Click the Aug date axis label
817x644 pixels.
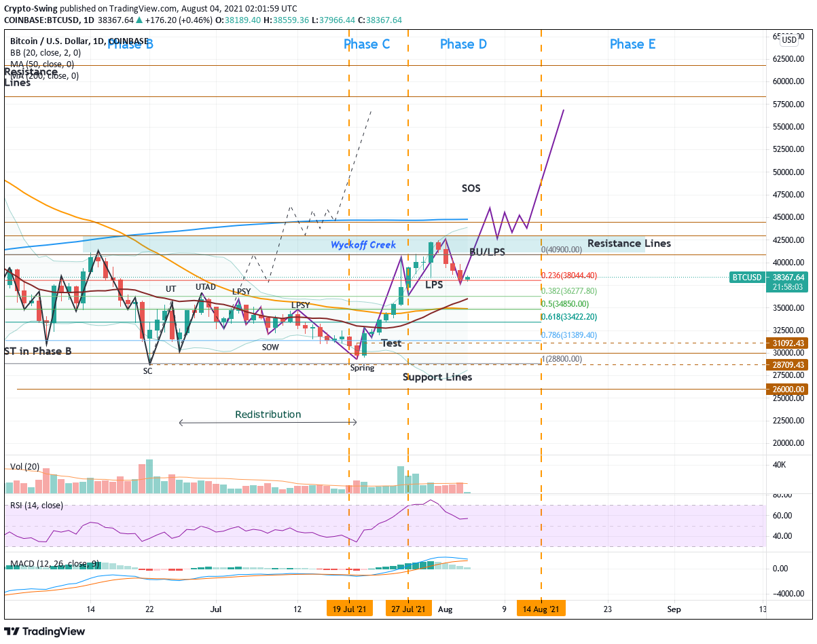[446, 609]
